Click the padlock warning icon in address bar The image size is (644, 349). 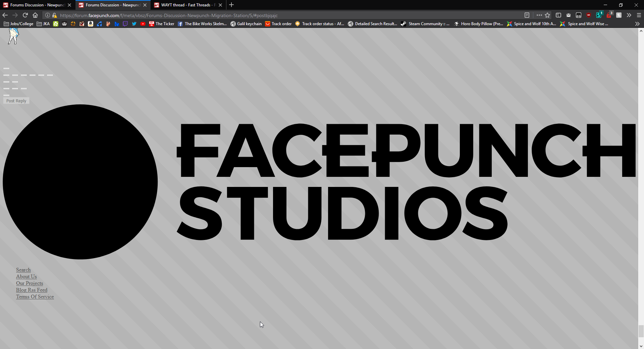pyautogui.click(x=54, y=15)
